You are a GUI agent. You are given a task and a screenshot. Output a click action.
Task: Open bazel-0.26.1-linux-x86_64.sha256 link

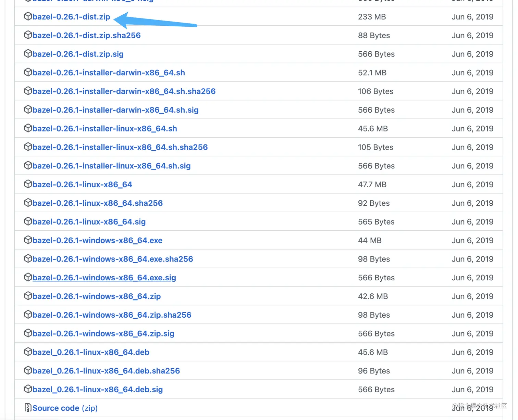(x=98, y=203)
